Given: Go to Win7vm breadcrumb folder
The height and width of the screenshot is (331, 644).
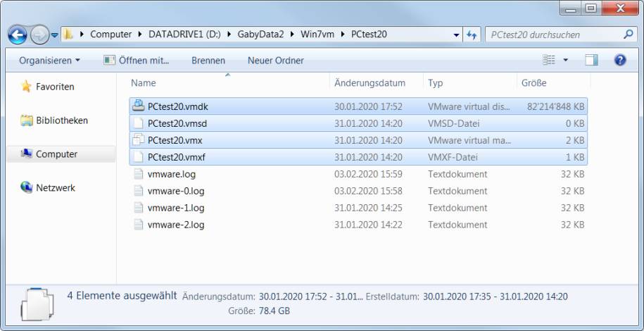Looking at the screenshot, I should point(317,35).
